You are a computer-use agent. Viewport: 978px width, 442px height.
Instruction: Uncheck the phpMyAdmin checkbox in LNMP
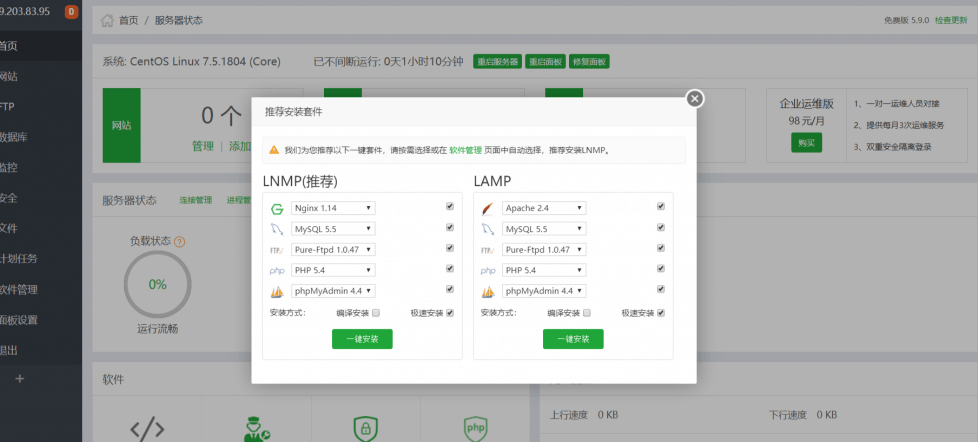point(450,289)
